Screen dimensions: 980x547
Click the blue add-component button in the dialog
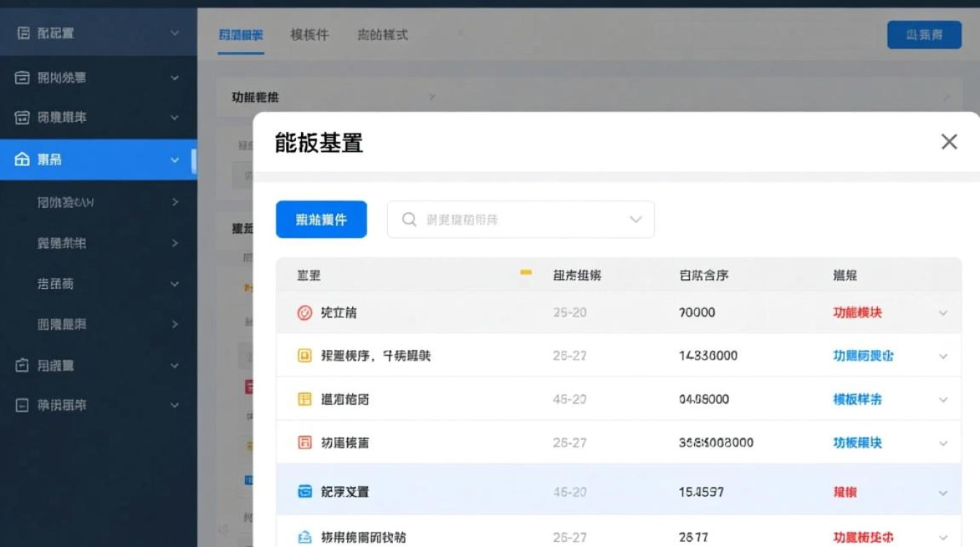(x=322, y=219)
